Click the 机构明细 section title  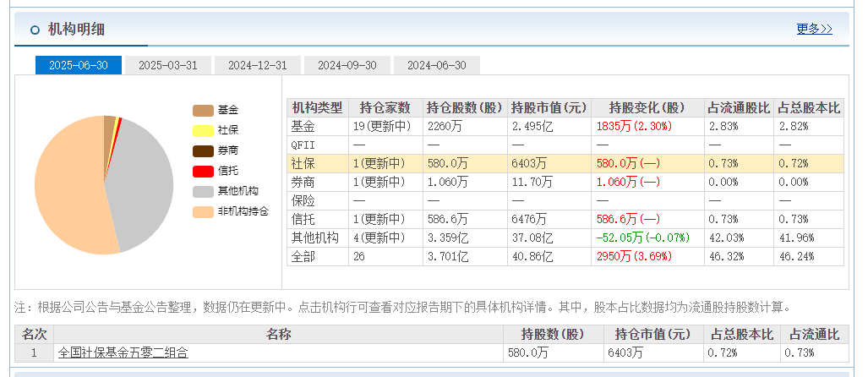coord(76,30)
